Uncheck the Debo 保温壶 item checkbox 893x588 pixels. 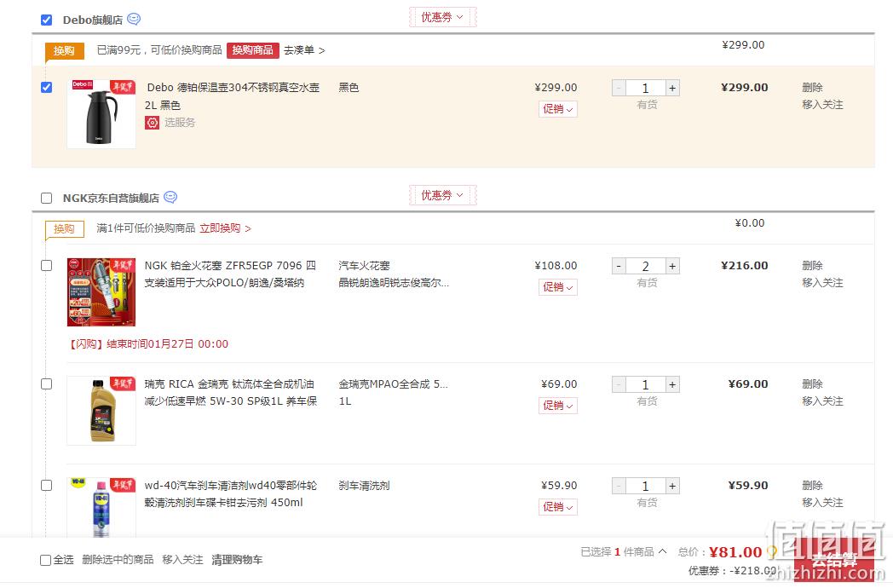tap(47, 87)
